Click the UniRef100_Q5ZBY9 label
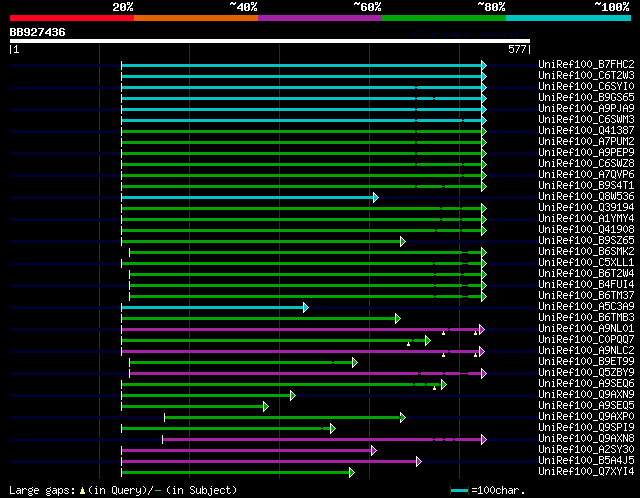 pyautogui.click(x=586, y=373)
